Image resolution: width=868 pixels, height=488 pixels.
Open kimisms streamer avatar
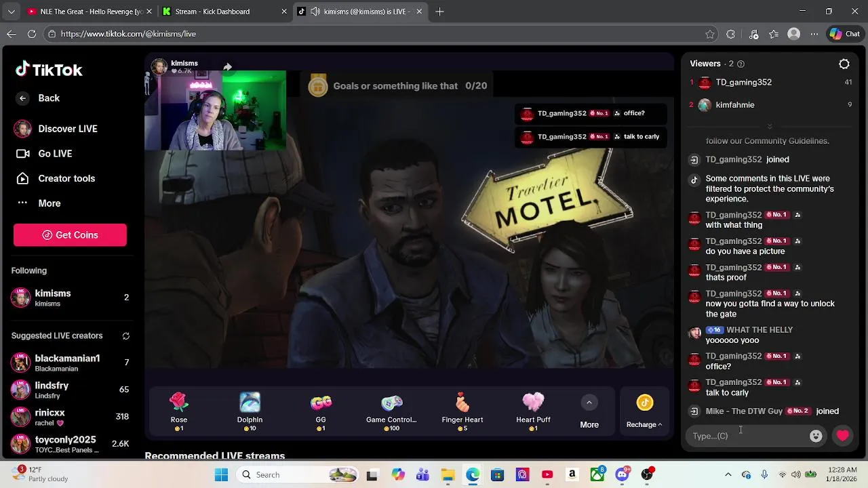click(x=159, y=66)
